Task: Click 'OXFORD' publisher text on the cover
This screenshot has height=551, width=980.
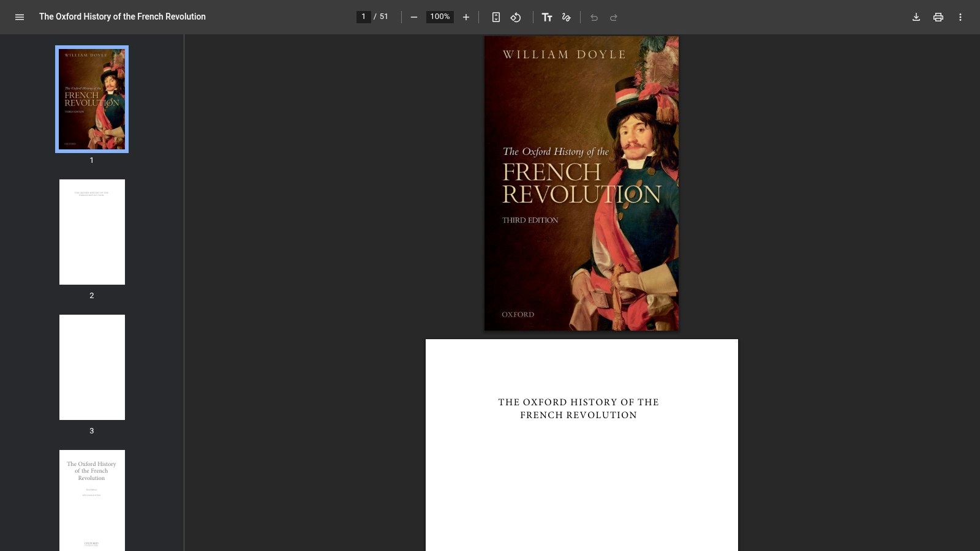Action: 518,314
